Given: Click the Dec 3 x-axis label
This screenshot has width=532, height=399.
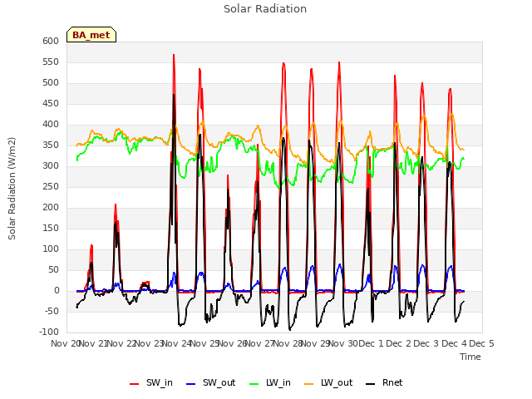Looking at the screenshot, I should pyautogui.click(x=426, y=343).
